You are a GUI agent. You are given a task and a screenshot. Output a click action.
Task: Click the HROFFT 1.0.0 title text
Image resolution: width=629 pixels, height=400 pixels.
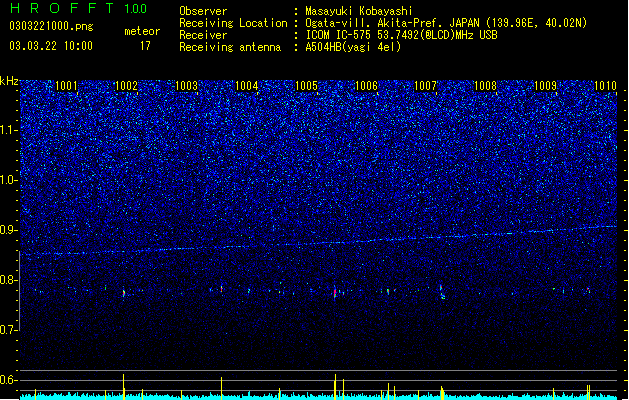pos(78,8)
